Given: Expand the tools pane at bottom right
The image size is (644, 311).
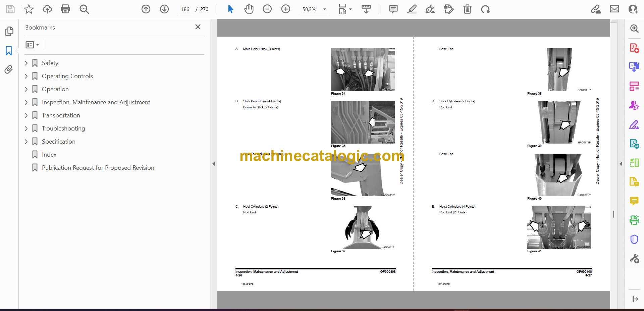Looking at the screenshot, I should click(635, 299).
